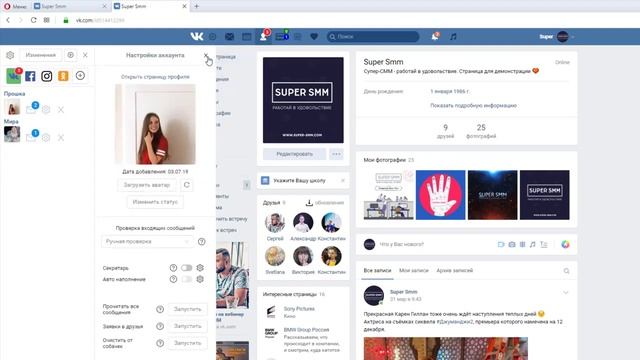The width and height of the screenshot is (640, 360).
Task: Run Заявки в друзья with Запустить
Action: click(187, 326)
